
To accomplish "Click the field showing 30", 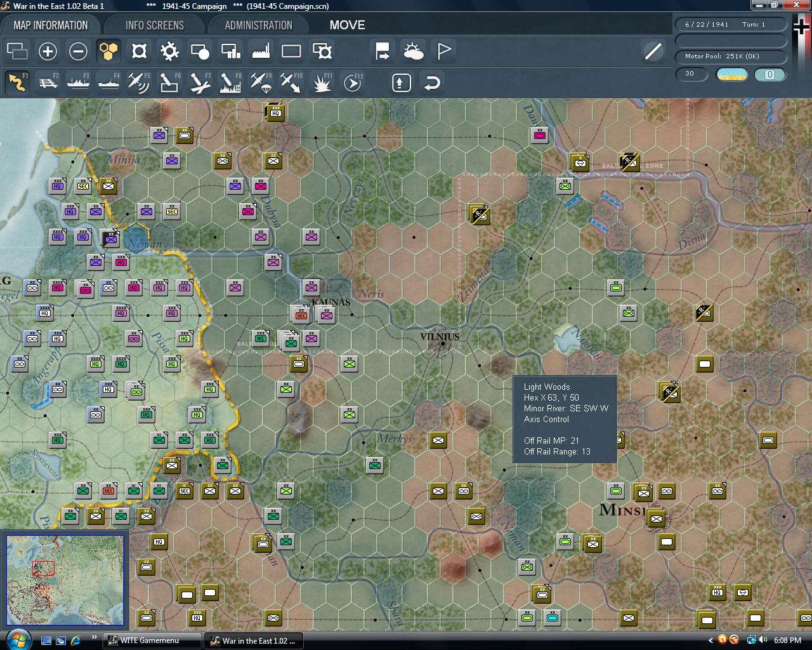I will pos(691,74).
